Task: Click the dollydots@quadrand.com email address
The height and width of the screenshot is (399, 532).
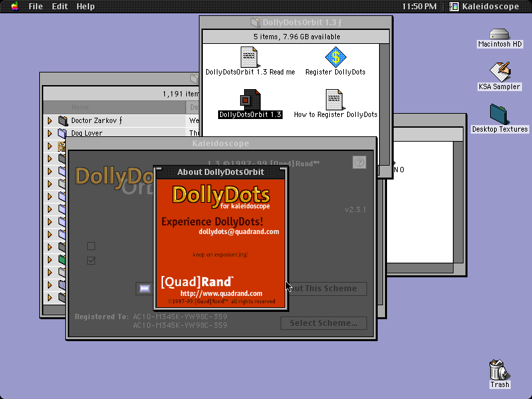Action: click(x=239, y=231)
